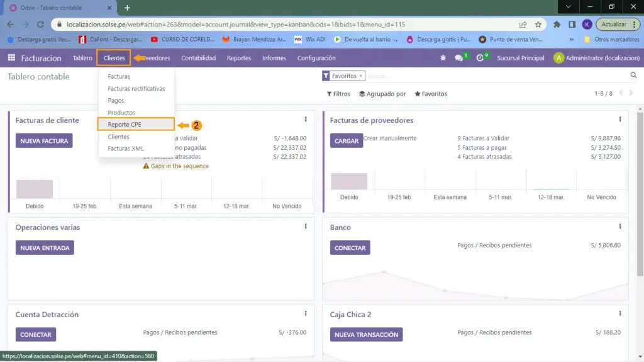
Task: Open Administrator user menu
Action: click(x=597, y=58)
